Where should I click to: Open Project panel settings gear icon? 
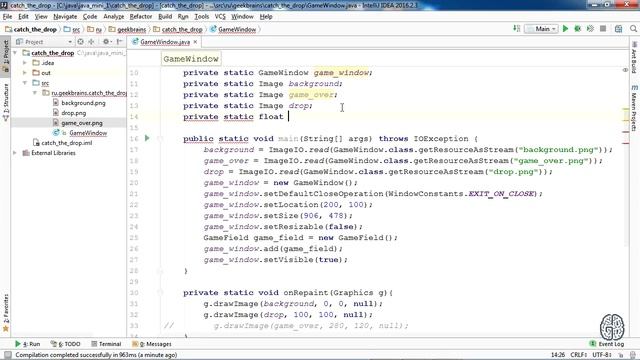tap(106, 42)
